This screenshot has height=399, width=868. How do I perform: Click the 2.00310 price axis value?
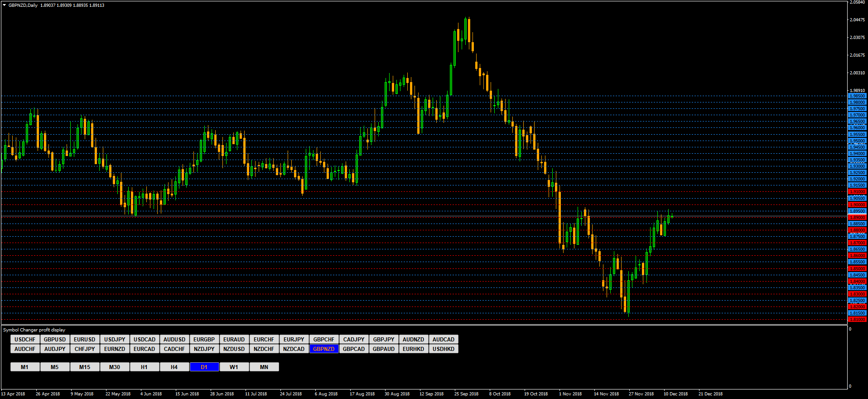(x=857, y=73)
